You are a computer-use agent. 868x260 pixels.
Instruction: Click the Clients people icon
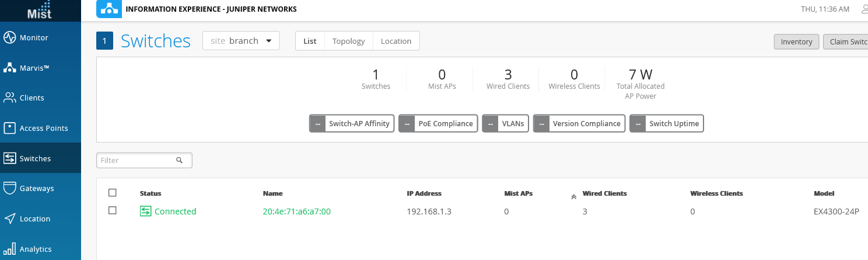(9, 98)
